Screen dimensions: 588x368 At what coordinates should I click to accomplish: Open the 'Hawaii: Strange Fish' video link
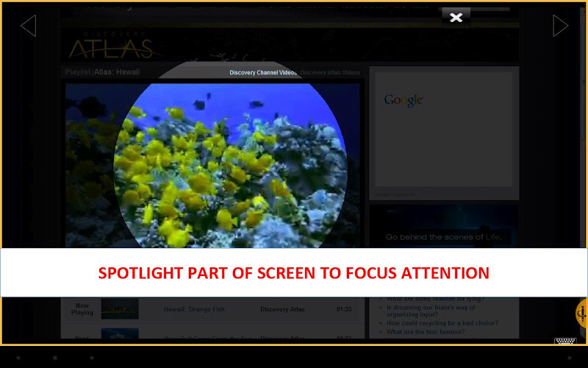[x=194, y=309]
